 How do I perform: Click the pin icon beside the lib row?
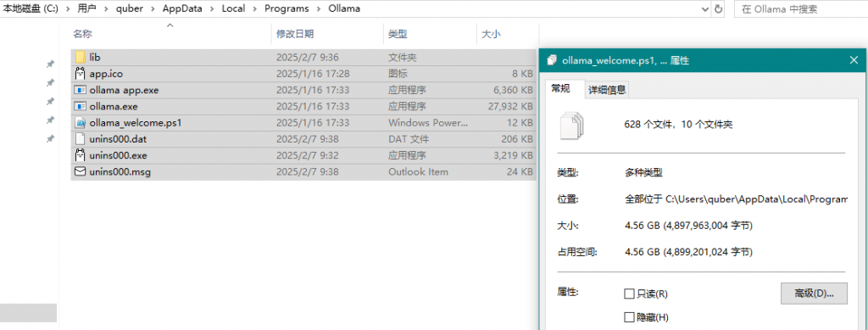(x=50, y=64)
